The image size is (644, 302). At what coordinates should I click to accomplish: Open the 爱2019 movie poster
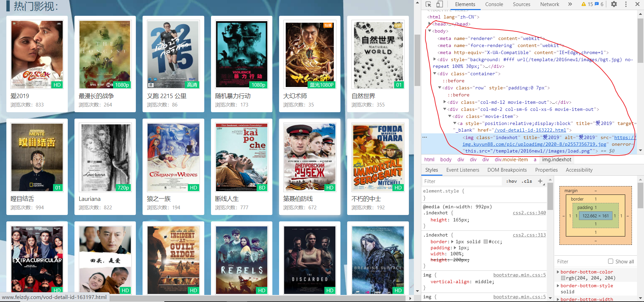(37, 54)
